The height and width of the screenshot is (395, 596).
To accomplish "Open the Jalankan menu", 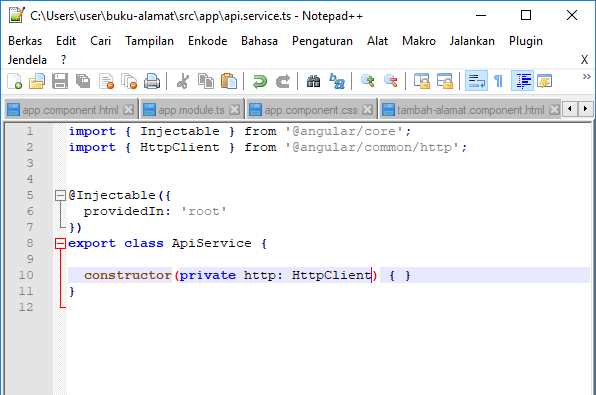I will (472, 41).
